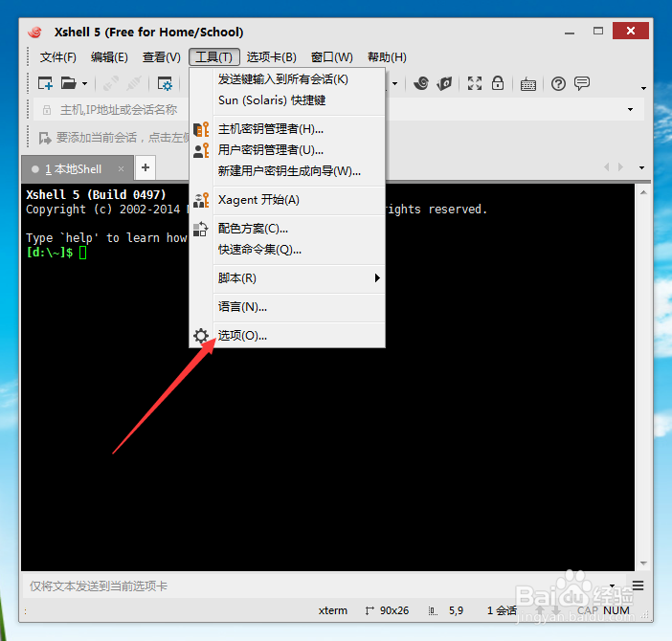This screenshot has height=641, width=672.
Task: Click the 1 会话 status entry
Action: 502,610
